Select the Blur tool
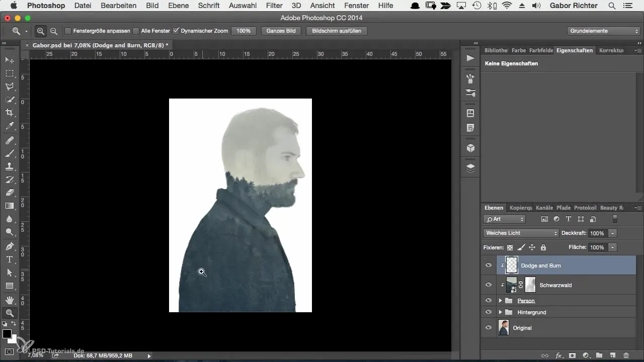The width and height of the screenshot is (644, 362). pyautogui.click(x=10, y=219)
